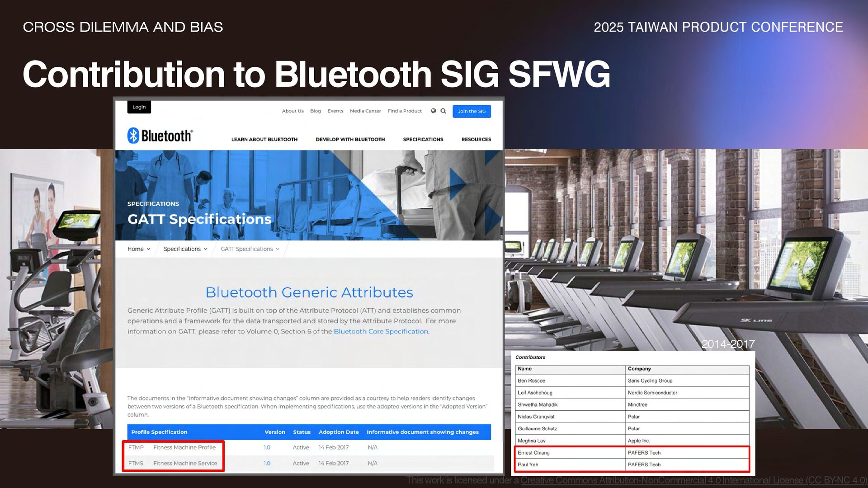868x488 pixels.
Task: Select Ben Roscoe contributor name
Action: point(531,381)
